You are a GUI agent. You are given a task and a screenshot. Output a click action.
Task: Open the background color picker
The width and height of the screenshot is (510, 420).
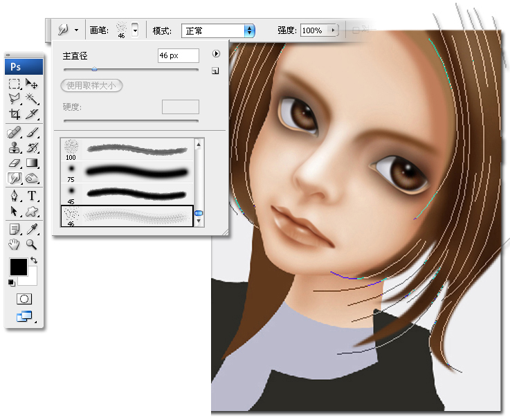tap(32, 280)
